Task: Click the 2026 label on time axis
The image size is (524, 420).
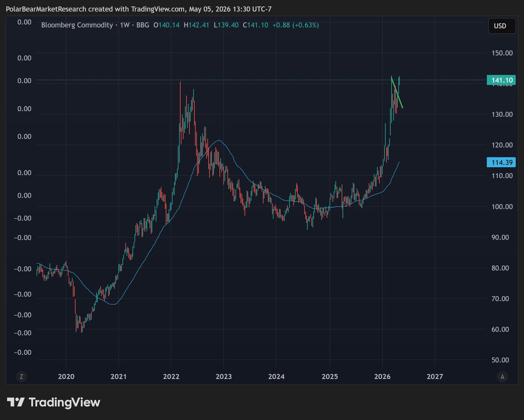Action: 382,376
